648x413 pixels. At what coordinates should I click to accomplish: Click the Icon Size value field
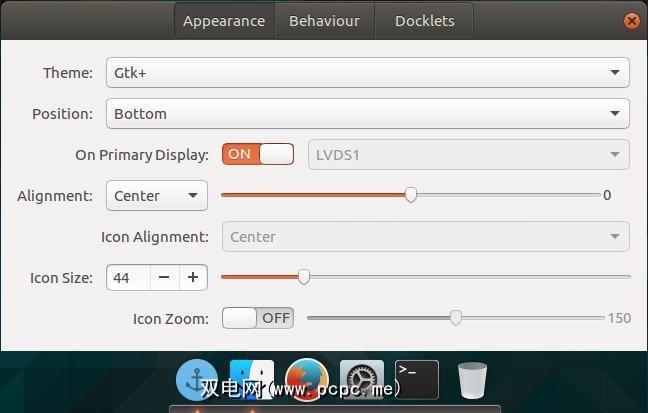pyautogui.click(x=129, y=278)
